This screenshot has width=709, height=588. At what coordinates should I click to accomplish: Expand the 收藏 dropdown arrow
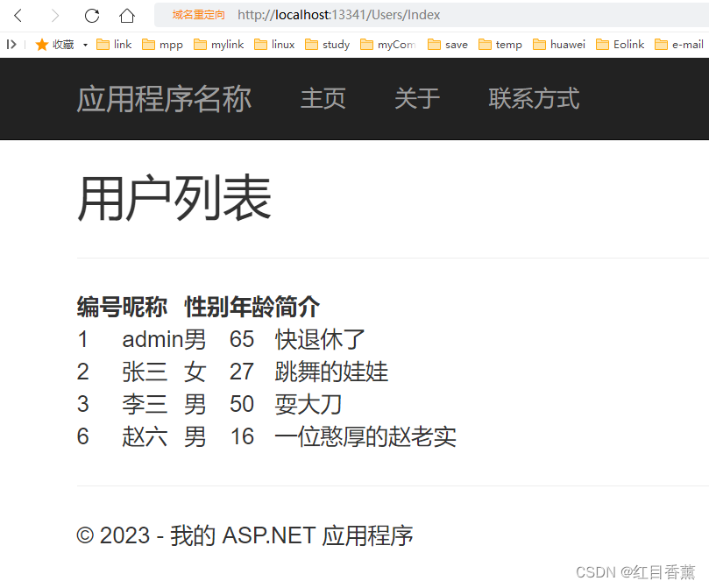click(x=83, y=44)
